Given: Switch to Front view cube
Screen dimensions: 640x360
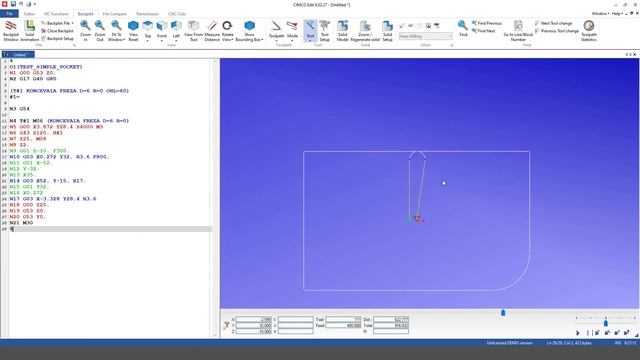Looking at the screenshot, I should pos(162,31).
